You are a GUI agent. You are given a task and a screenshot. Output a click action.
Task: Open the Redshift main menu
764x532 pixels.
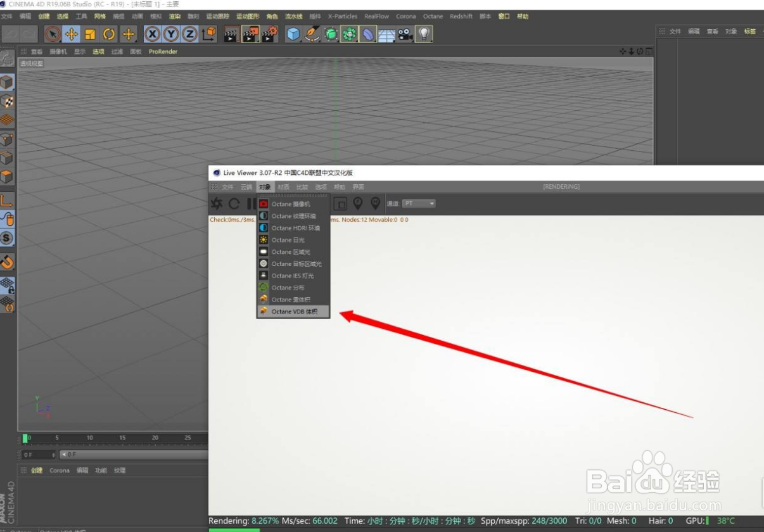[461, 16]
